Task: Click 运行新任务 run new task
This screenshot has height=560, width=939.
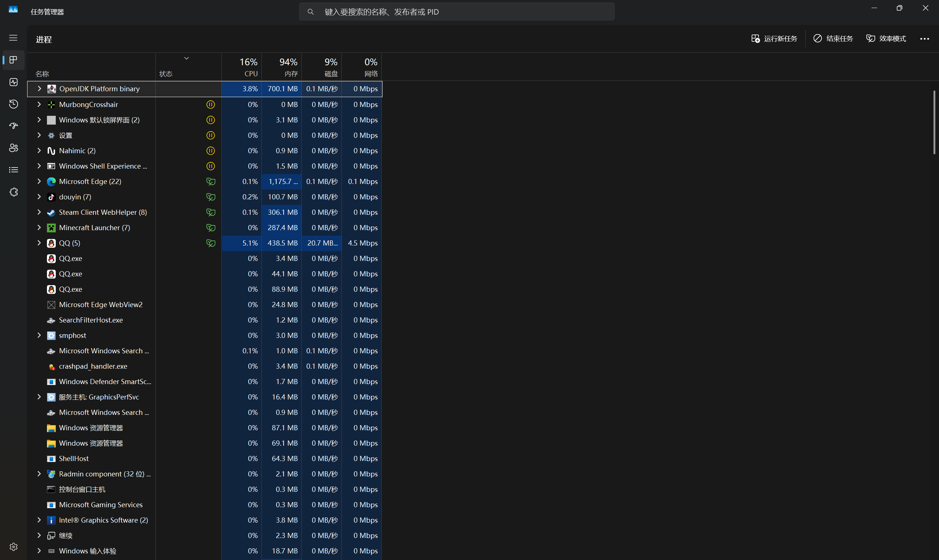Action: click(774, 38)
